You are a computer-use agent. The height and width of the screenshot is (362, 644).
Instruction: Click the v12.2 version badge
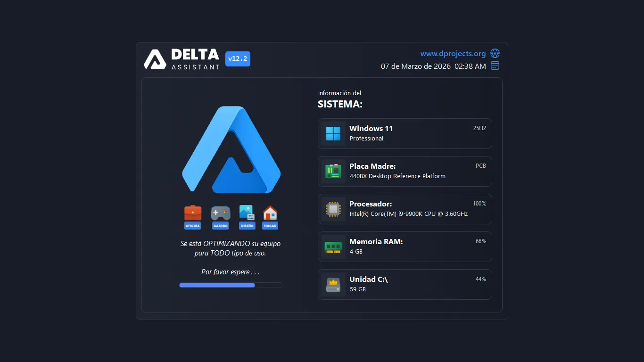click(238, 59)
